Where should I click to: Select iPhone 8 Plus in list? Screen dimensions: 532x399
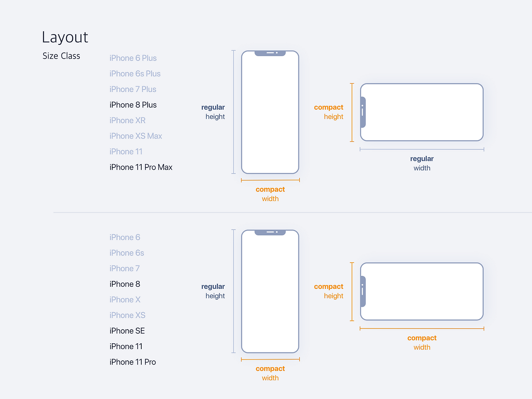click(x=133, y=105)
